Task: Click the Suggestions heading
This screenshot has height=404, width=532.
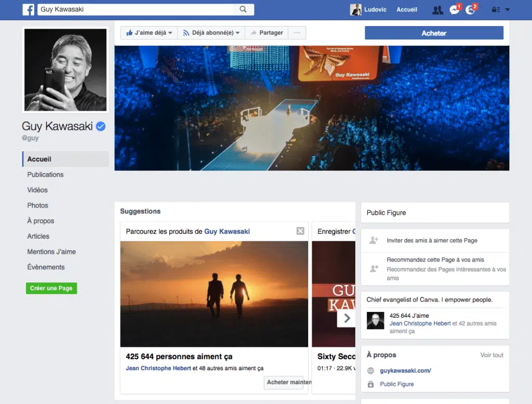Action: click(x=140, y=211)
